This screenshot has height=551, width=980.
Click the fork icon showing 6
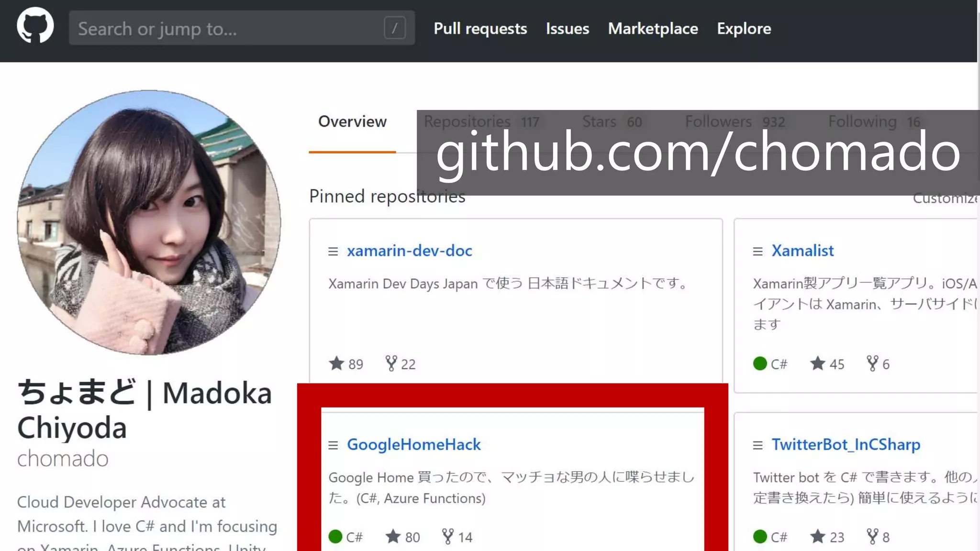point(872,364)
